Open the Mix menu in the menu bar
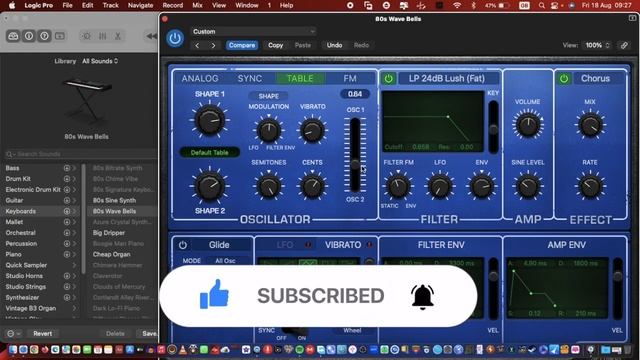Screen dimensions: 640x360 coord(198,5)
